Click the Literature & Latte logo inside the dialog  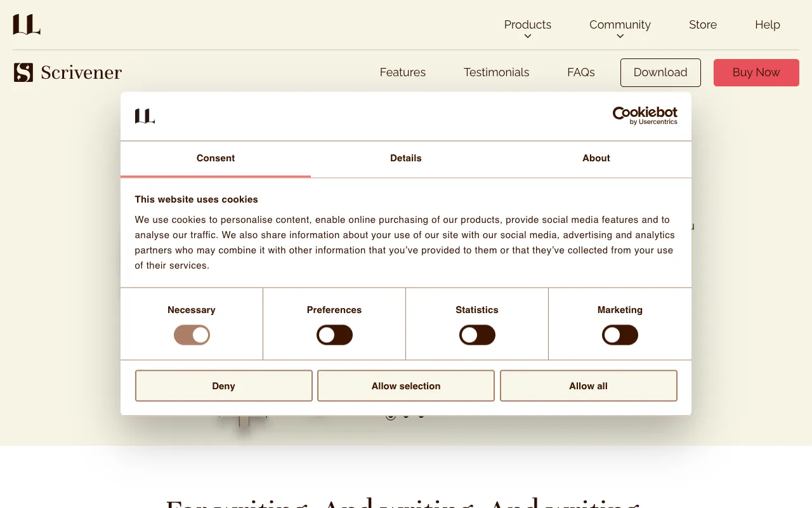[145, 116]
